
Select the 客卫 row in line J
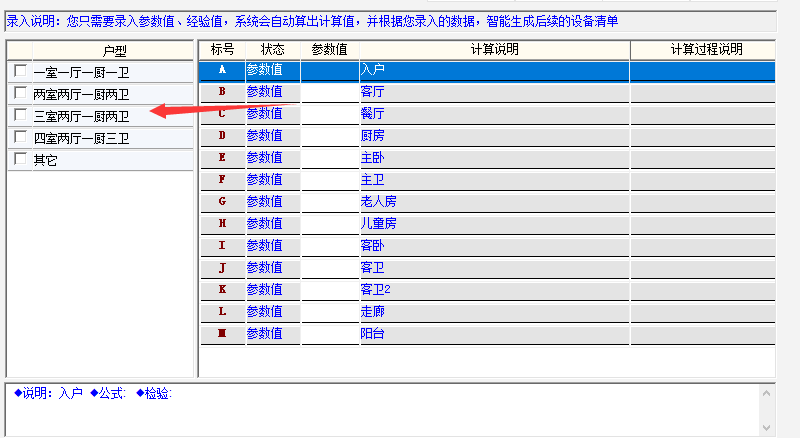click(x=488, y=268)
